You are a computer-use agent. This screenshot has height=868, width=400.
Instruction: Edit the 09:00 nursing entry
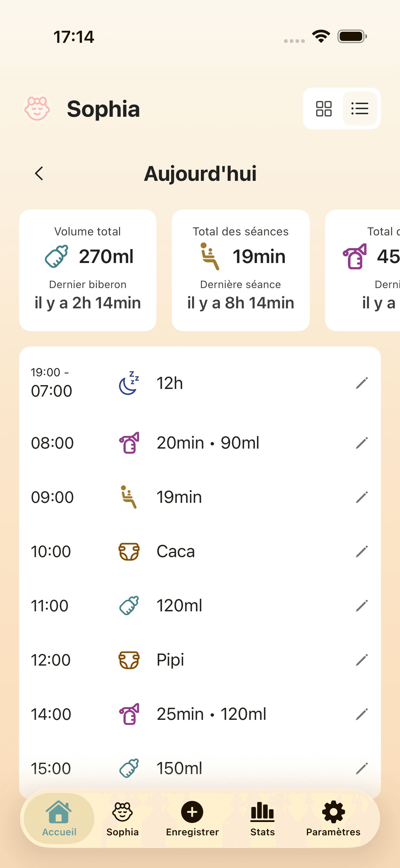(x=362, y=497)
